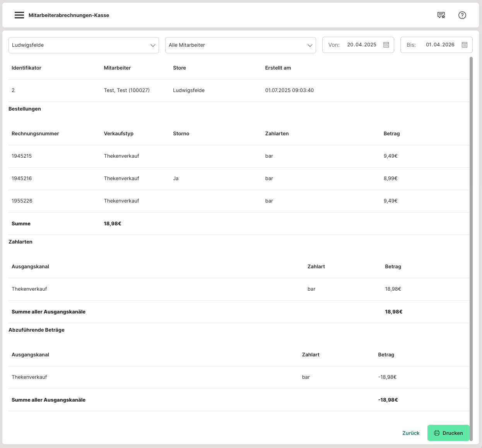
Task: Click the Verkaufstyp column header
Action: click(118, 134)
